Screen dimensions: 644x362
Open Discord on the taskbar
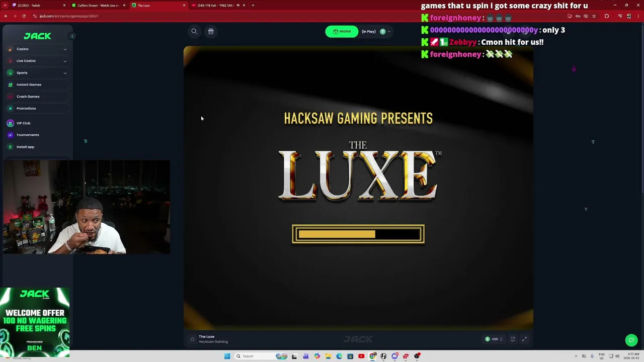pos(395,356)
